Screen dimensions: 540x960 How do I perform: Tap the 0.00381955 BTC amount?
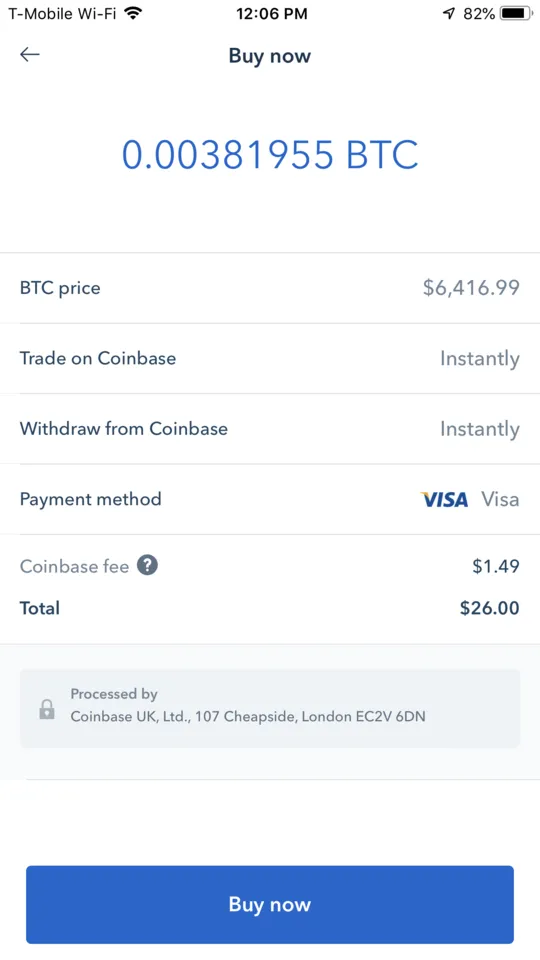pyautogui.click(x=270, y=154)
